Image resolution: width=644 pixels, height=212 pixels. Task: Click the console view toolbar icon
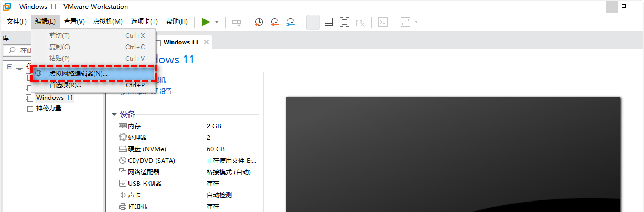[x=383, y=22]
